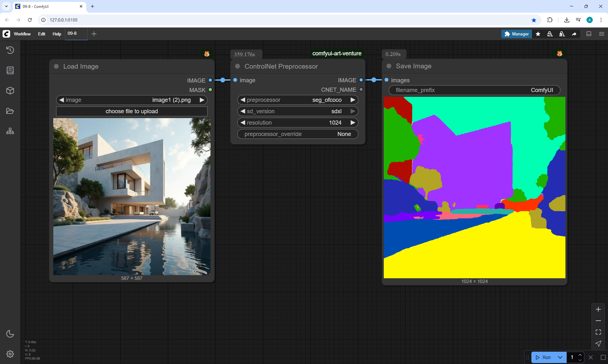Click choose file to upload
This screenshot has height=364, width=608.
(132, 111)
